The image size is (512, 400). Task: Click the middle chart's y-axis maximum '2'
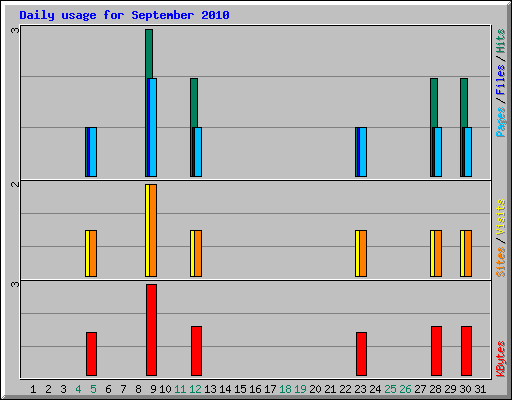[x=15, y=184]
